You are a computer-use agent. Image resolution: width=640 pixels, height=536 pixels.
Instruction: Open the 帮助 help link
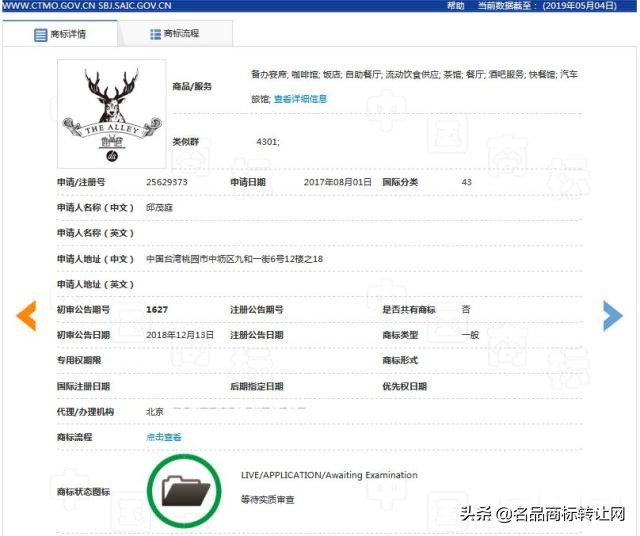tap(456, 6)
